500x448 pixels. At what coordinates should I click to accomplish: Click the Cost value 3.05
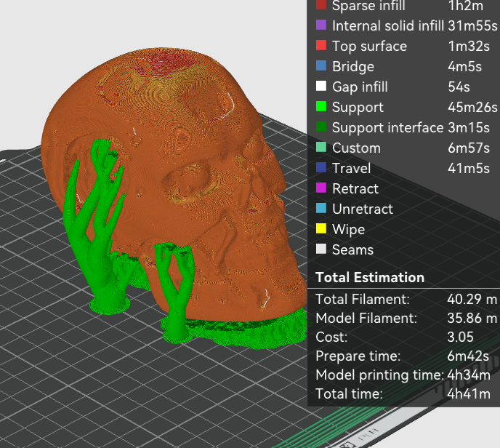point(460,337)
